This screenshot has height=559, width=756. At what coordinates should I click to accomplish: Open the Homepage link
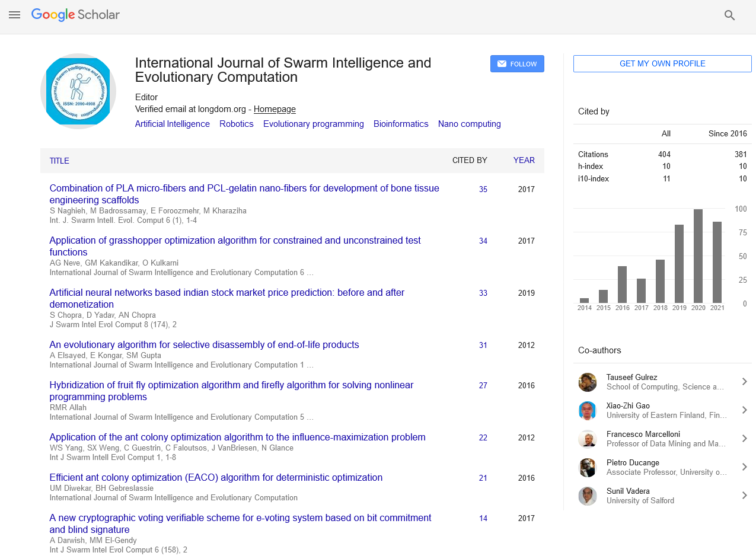pyautogui.click(x=275, y=109)
